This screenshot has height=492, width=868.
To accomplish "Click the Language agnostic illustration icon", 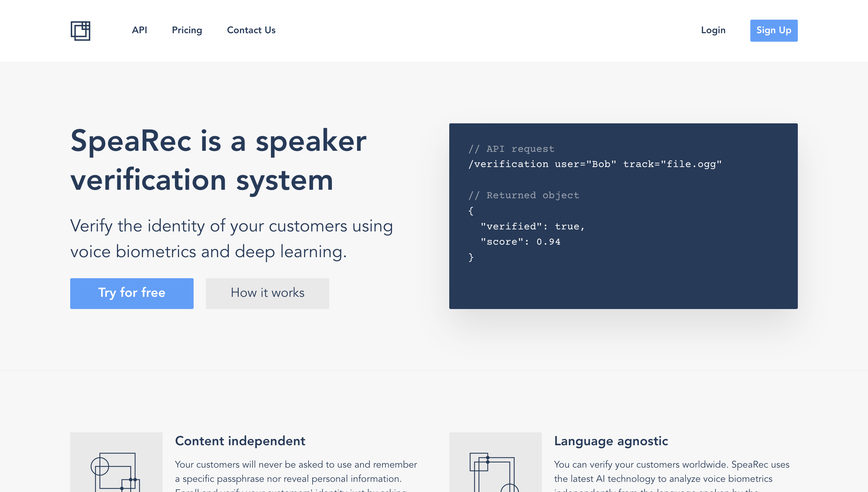I will [495, 462].
